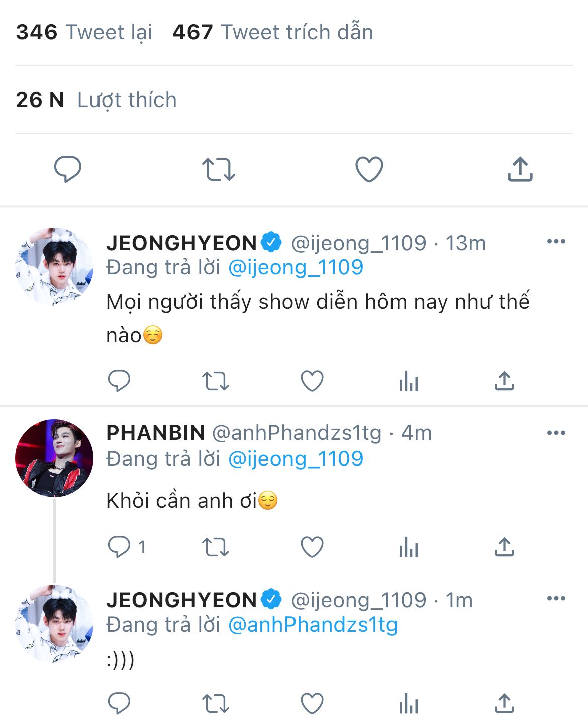
Task: Retweet JEONGHYEON's 13m reply
Action: point(215,381)
